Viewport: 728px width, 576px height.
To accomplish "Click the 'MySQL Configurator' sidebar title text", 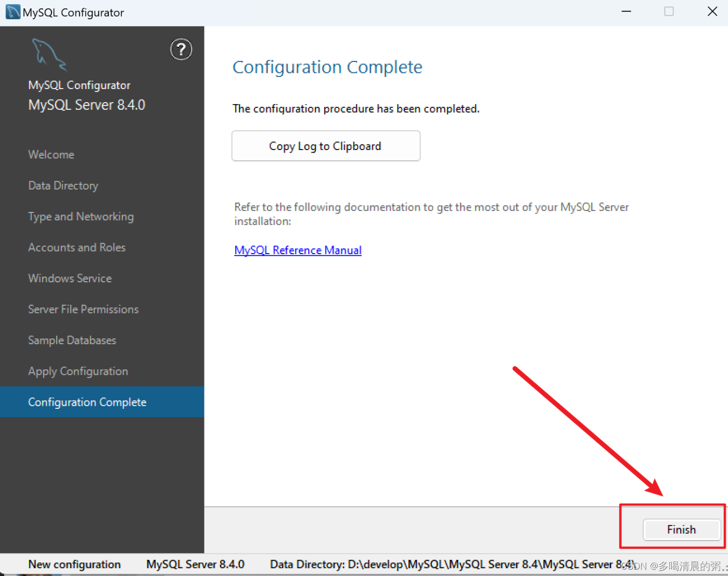I will point(79,85).
